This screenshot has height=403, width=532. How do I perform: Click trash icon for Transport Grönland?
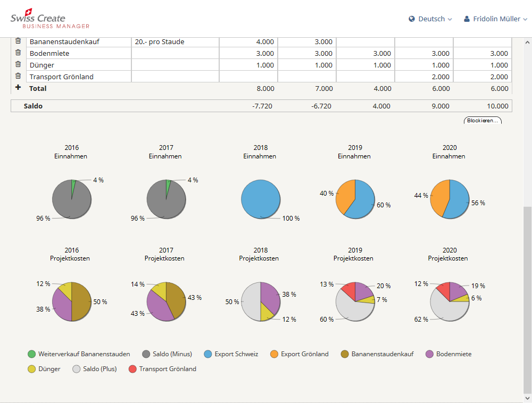tap(18, 77)
